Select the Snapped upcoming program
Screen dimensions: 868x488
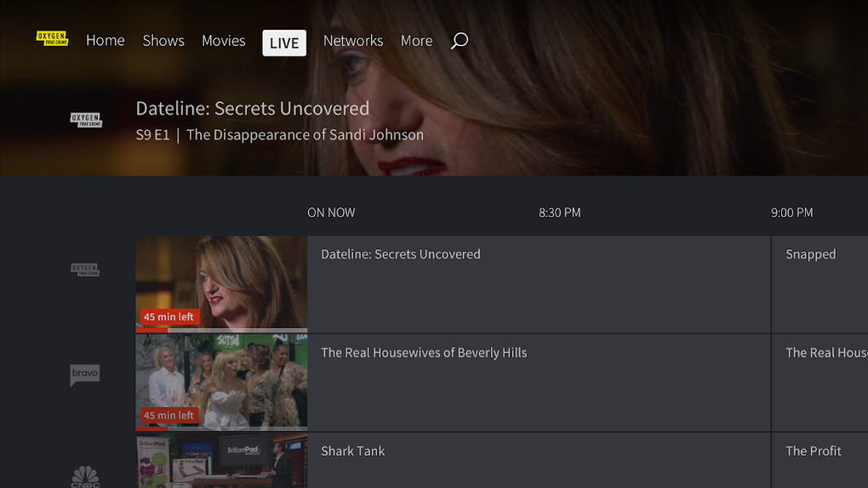click(819, 285)
